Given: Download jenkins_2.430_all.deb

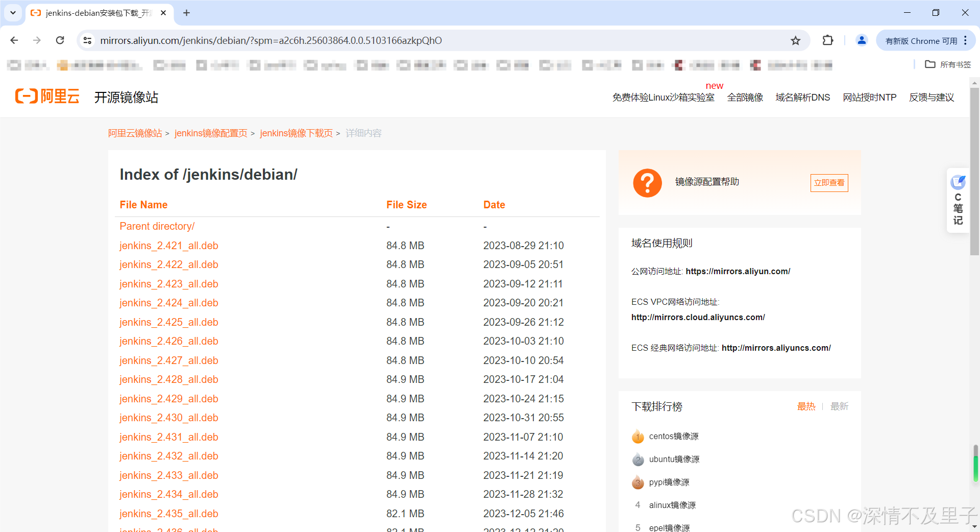Looking at the screenshot, I should pyautogui.click(x=169, y=418).
